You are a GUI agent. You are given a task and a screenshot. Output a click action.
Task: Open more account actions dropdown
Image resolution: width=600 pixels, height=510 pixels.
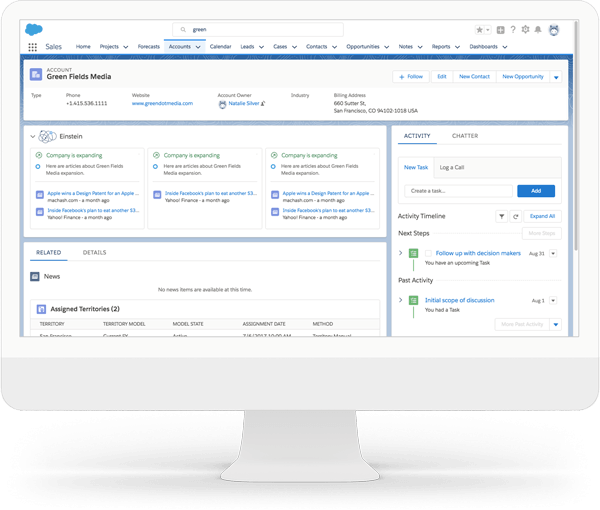(556, 77)
